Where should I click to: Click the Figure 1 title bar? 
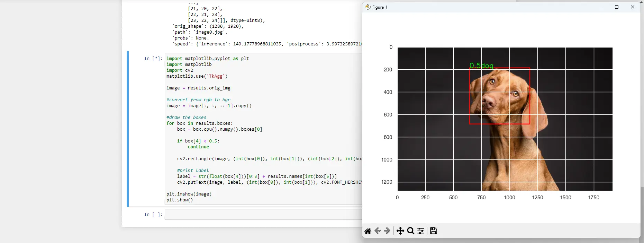484,7
